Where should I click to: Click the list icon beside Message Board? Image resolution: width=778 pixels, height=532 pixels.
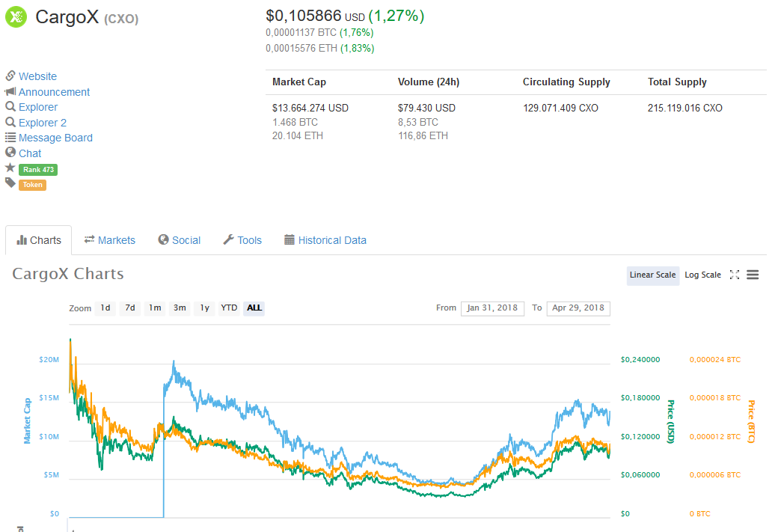point(10,138)
